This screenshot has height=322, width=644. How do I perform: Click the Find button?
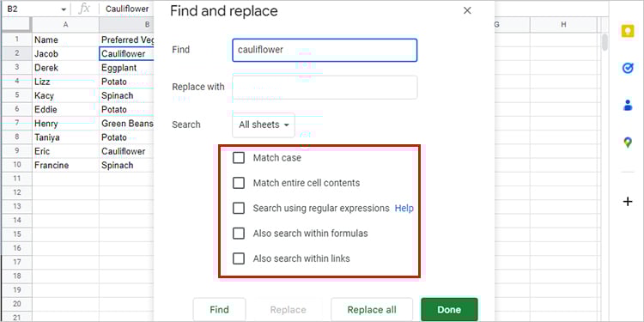click(219, 310)
